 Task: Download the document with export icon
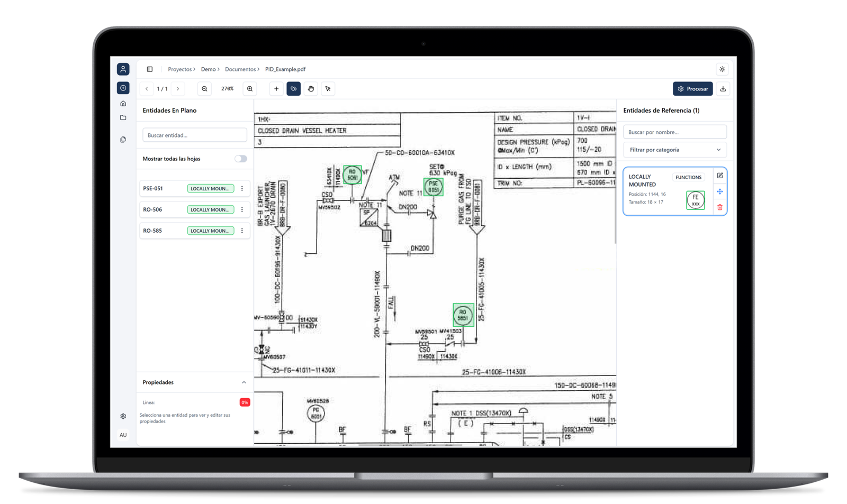coord(723,89)
